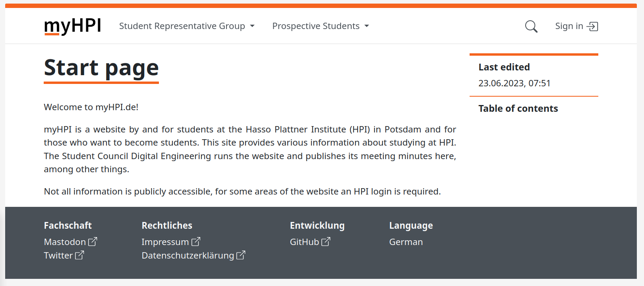Click the Start page heading
Screen dimensions: 644x286
(x=101, y=68)
